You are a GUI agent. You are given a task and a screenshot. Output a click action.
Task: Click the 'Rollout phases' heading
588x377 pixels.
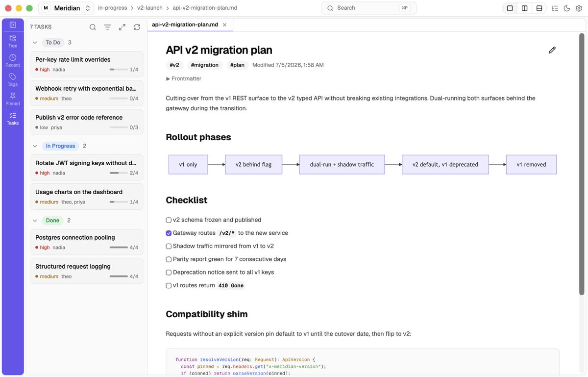(x=198, y=137)
